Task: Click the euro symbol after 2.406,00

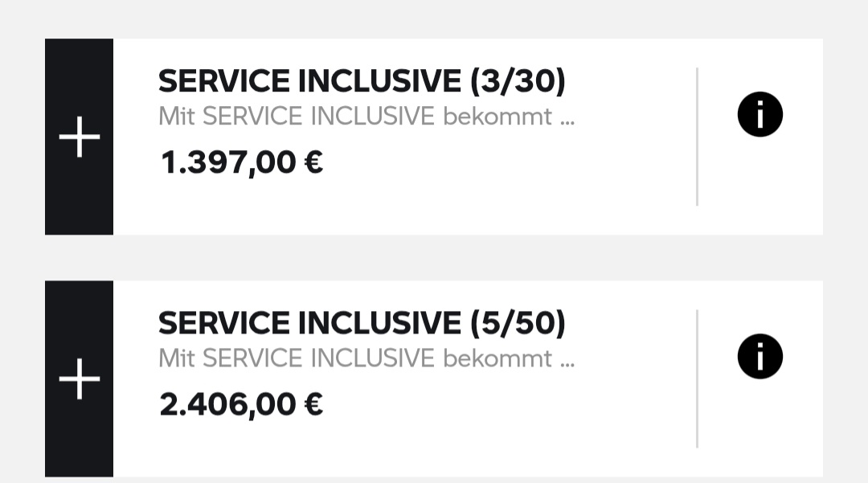Action: [313, 404]
